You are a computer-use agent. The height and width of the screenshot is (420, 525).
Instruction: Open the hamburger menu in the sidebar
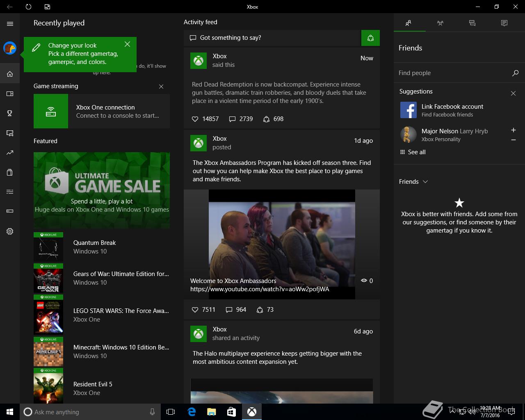click(10, 24)
